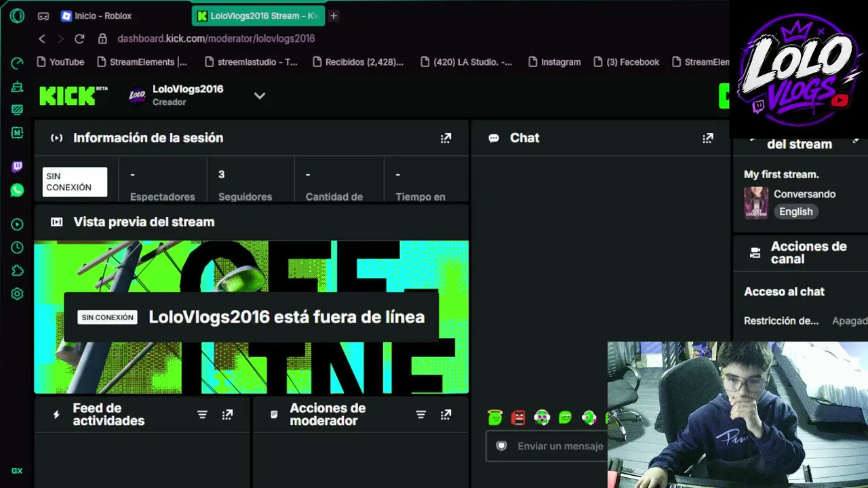Screen dimensions: 868x488
Task: Open the (420) LA Studio bookmark
Action: (x=467, y=62)
